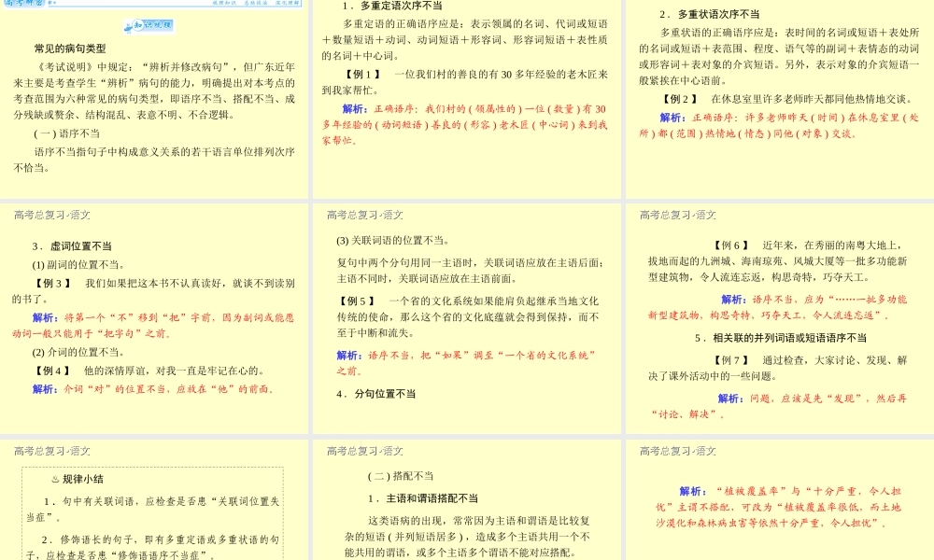This screenshot has height=560, width=934.
Task: Click the label 【例1】
Action: 362,75
